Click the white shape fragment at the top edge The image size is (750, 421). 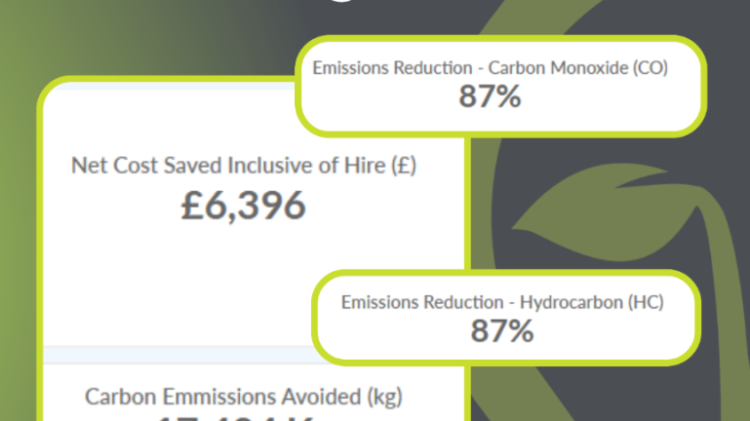click(x=342, y=1)
